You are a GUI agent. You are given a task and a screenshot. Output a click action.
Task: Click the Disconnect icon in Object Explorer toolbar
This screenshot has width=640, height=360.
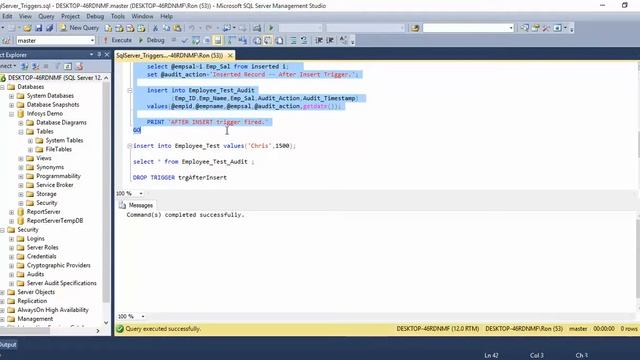pyautogui.click(x=36, y=66)
